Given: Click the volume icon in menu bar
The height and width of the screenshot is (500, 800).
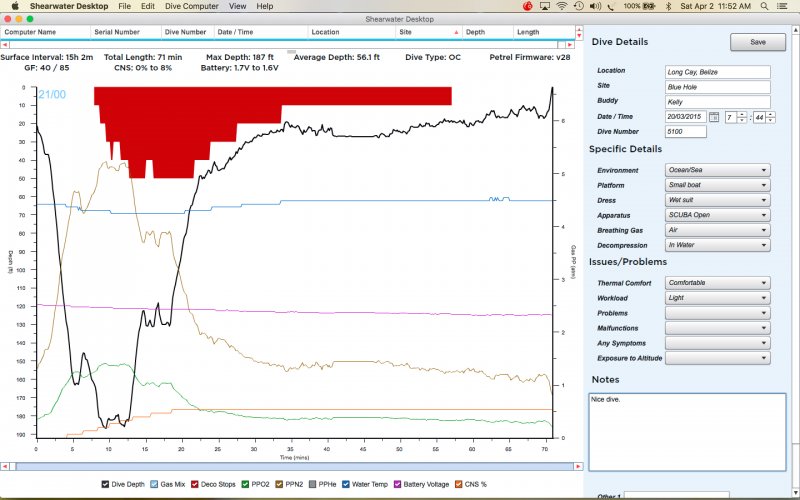Looking at the screenshot, I should [595, 6].
